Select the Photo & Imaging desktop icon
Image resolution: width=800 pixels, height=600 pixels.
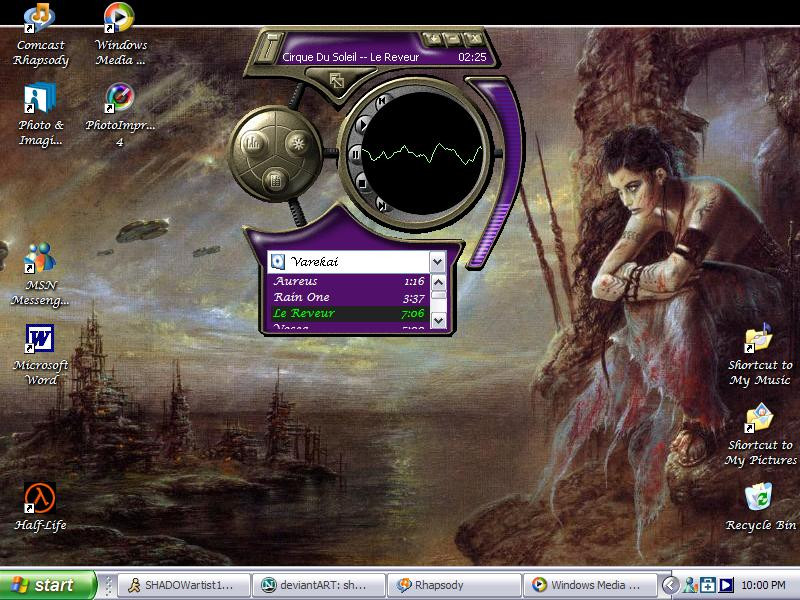point(40,115)
